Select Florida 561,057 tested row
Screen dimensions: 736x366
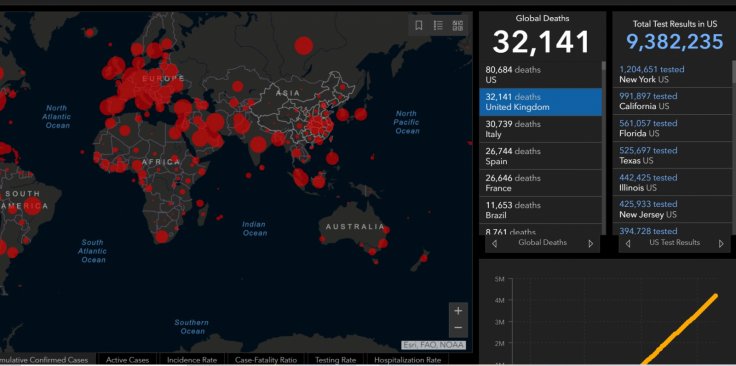pyautogui.click(x=672, y=128)
